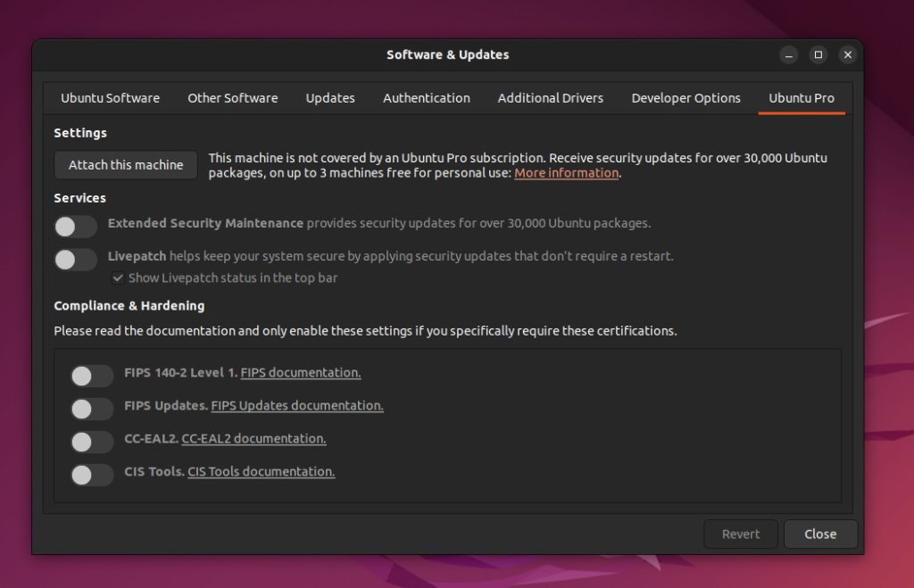
Task: Turn on the CC-EAL2 switch
Action: pos(92,442)
